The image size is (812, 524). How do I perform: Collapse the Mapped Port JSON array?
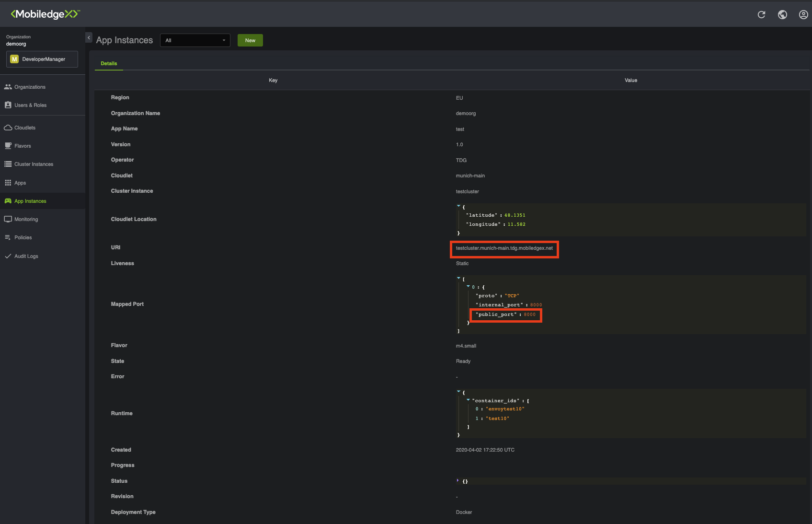click(458, 278)
